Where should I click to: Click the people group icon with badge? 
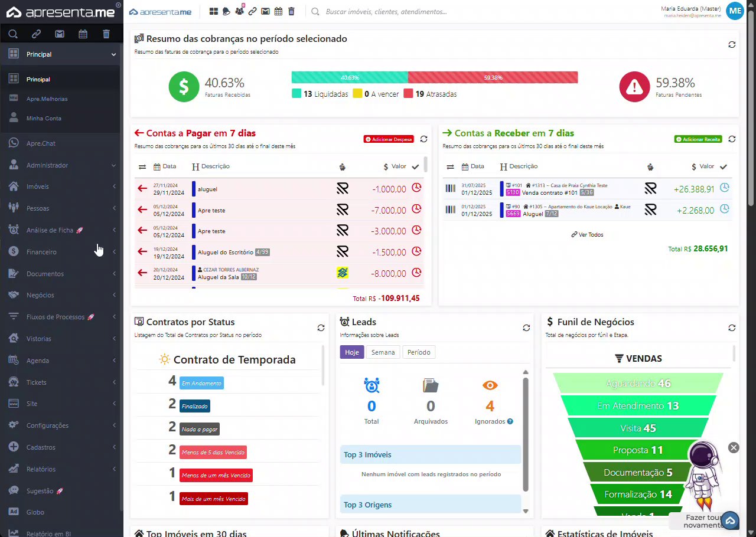click(x=239, y=11)
